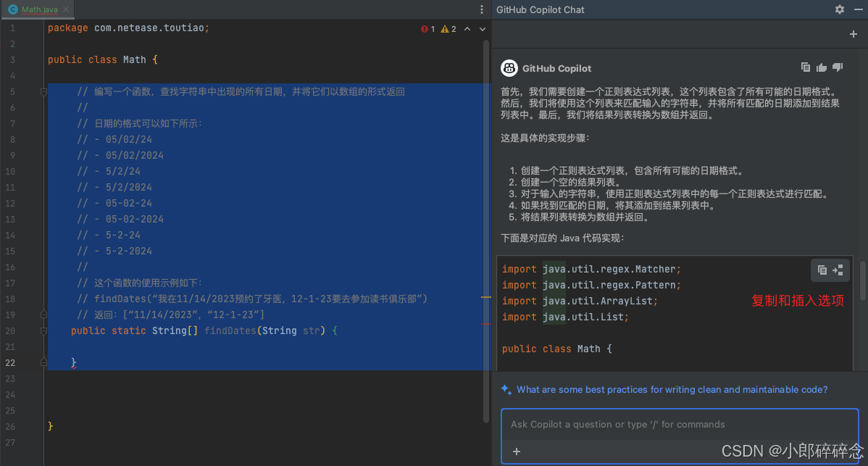Click sparkle icon beside suggested question
The width and height of the screenshot is (868, 466).
coord(506,390)
